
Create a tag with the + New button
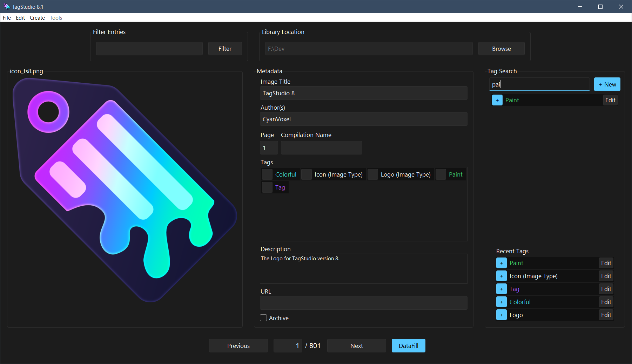607,84
